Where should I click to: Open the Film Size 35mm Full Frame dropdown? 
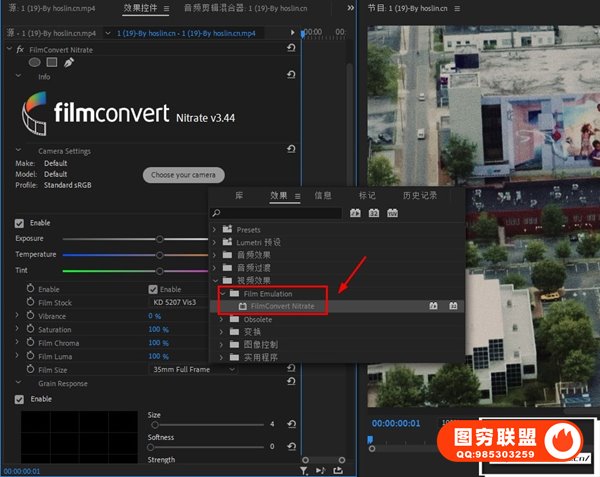[x=193, y=369]
